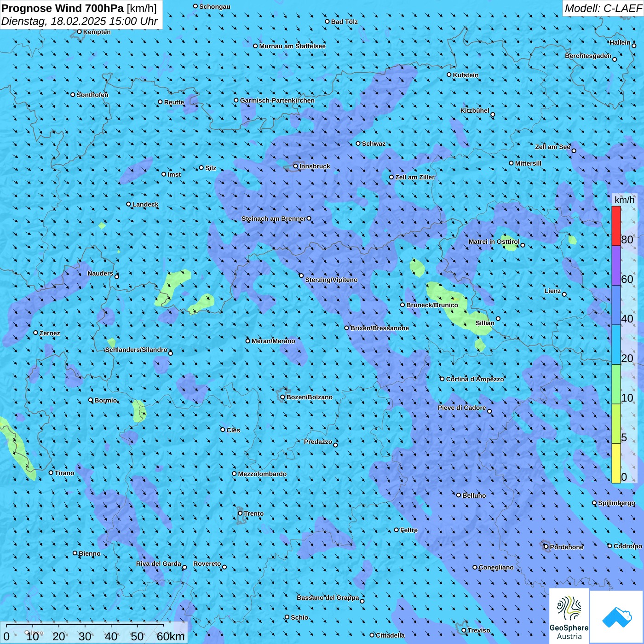
Task: Click the 'Dienstag, 18.02.2025 15:00 Uhr' date text
Action: pos(79,21)
